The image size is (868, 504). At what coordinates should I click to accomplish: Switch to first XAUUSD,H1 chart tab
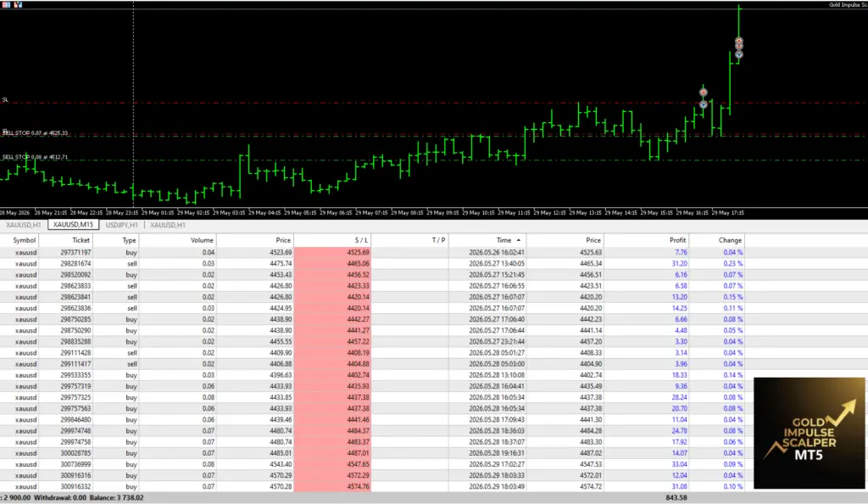(23, 225)
